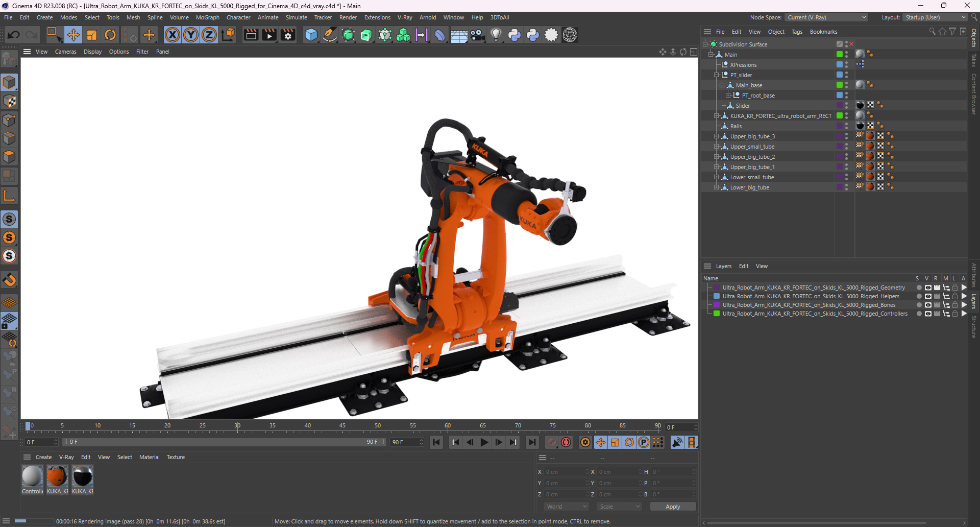Collapse the PT_slider hierarchy

tap(717, 75)
